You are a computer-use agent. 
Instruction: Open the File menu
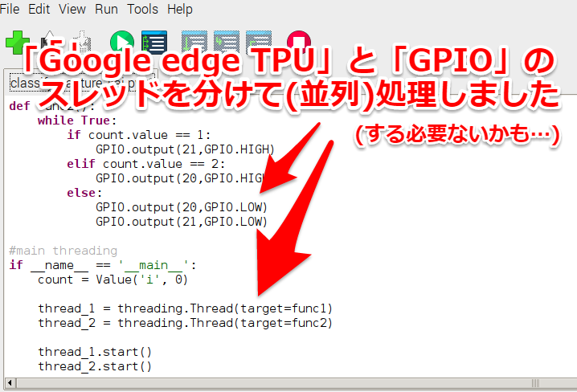pos(10,9)
